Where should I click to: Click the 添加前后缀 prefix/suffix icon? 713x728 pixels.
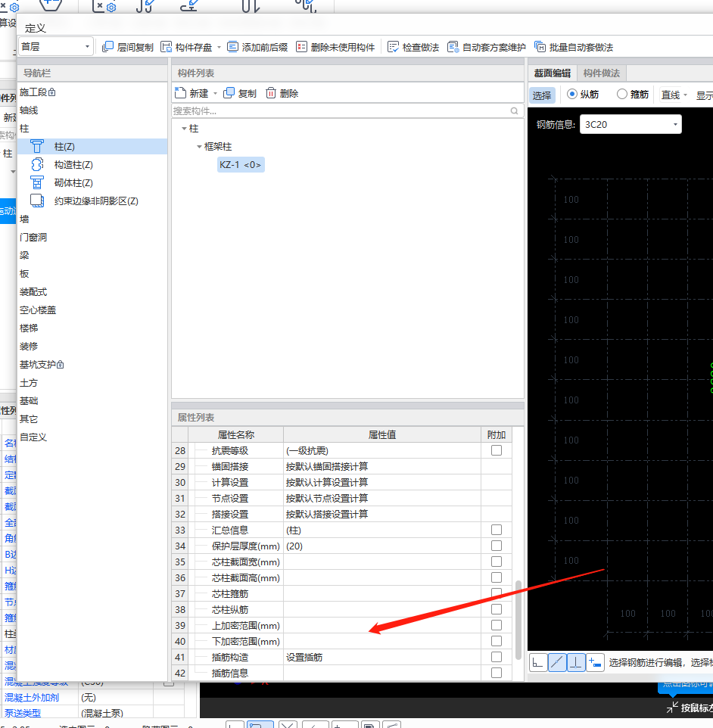click(x=232, y=47)
